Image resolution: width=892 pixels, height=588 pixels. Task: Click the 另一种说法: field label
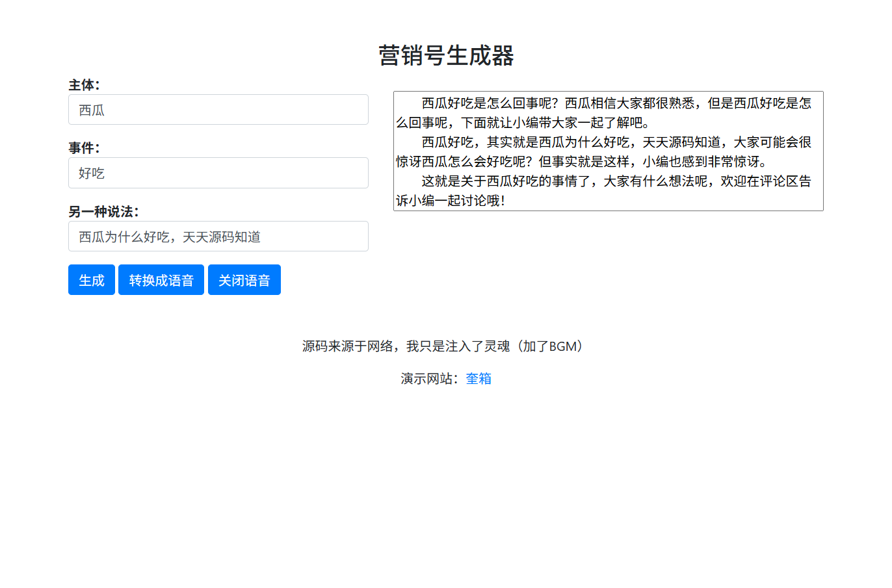click(101, 211)
